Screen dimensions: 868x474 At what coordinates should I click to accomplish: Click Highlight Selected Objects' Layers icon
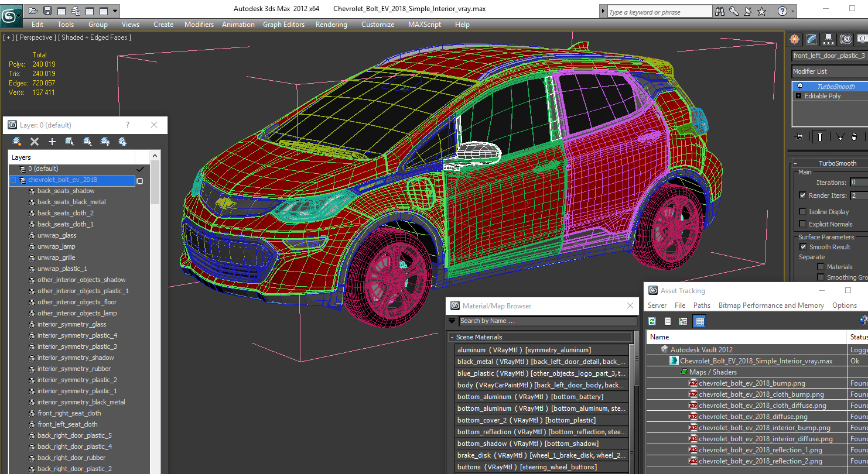coord(87,142)
